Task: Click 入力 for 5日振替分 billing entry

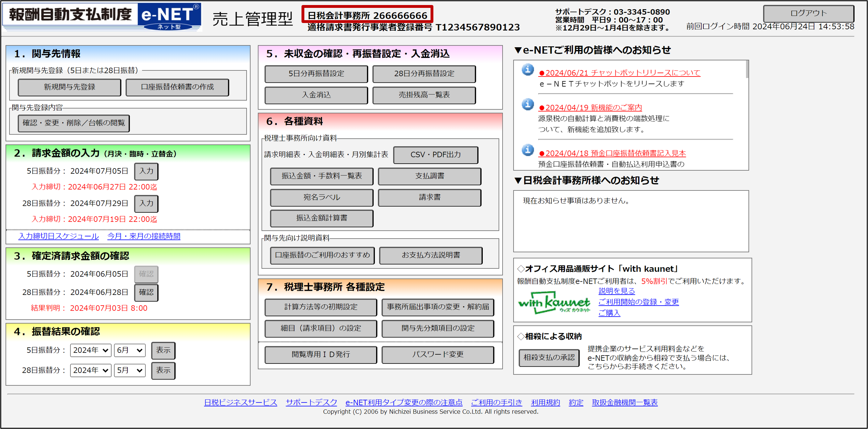Action: click(146, 171)
